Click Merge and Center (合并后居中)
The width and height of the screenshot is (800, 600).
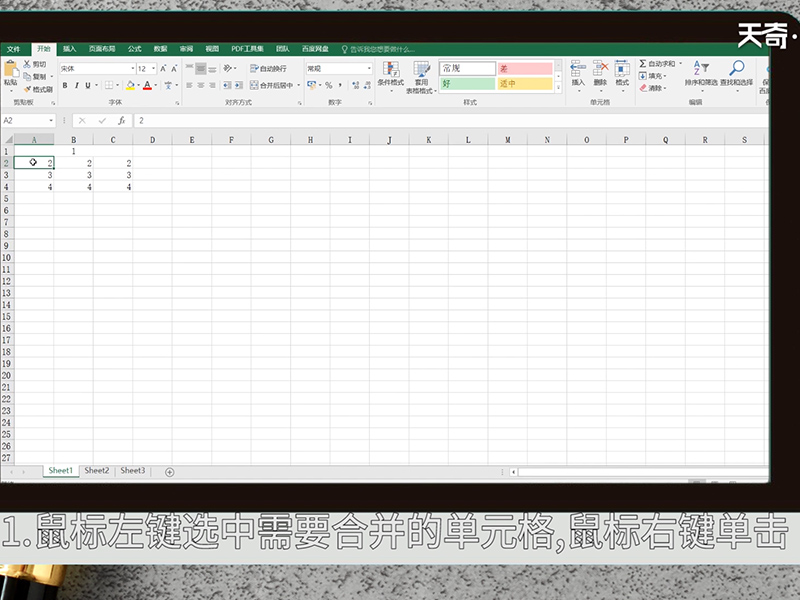[x=271, y=85]
